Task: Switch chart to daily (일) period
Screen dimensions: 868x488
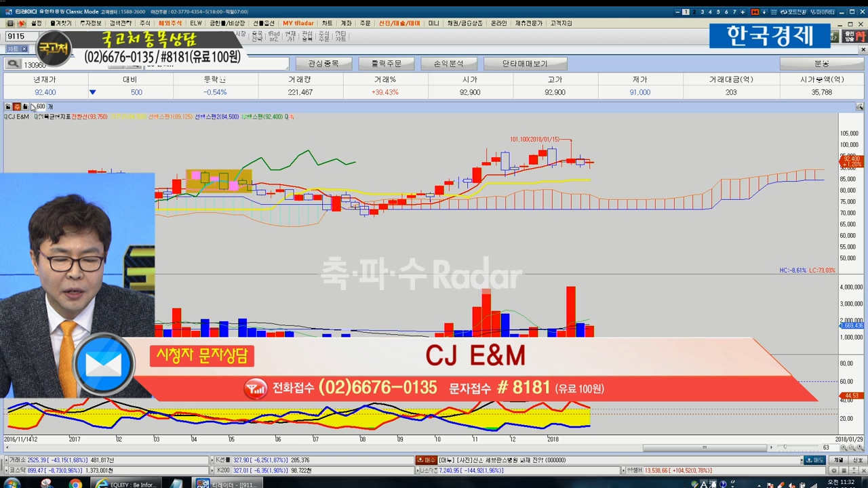Action: pyautogui.click(x=8, y=107)
